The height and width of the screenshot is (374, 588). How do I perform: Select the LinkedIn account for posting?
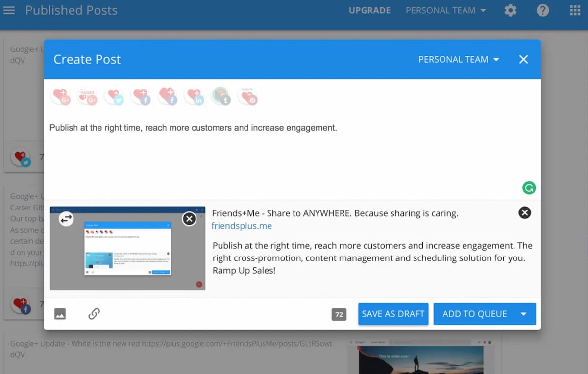click(x=195, y=96)
